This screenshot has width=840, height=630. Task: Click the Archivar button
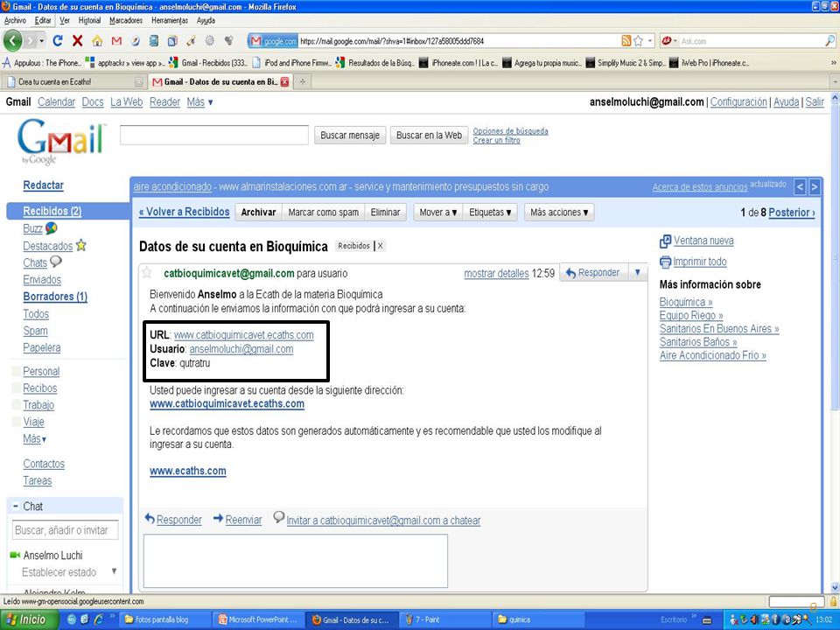coord(258,212)
